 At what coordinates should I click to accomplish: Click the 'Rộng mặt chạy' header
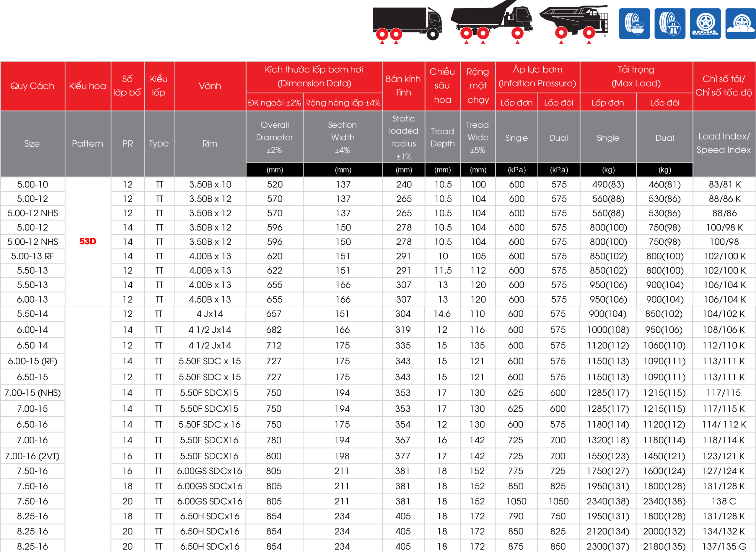(x=478, y=86)
